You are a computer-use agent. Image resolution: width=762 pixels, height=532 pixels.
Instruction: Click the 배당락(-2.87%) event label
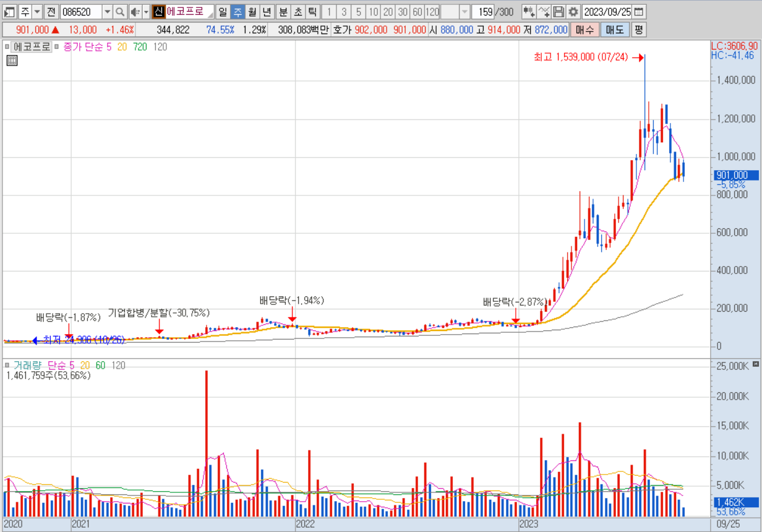pos(515,302)
